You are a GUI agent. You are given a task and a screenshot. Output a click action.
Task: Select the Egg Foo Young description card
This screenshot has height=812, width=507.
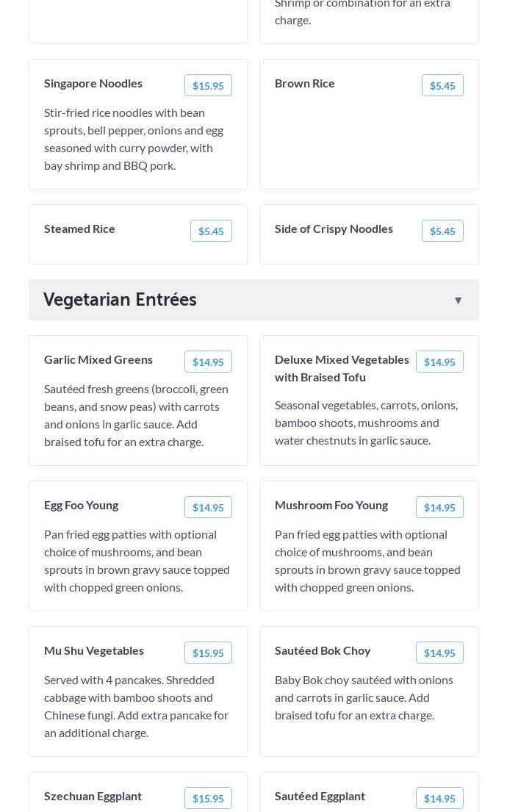point(137,561)
